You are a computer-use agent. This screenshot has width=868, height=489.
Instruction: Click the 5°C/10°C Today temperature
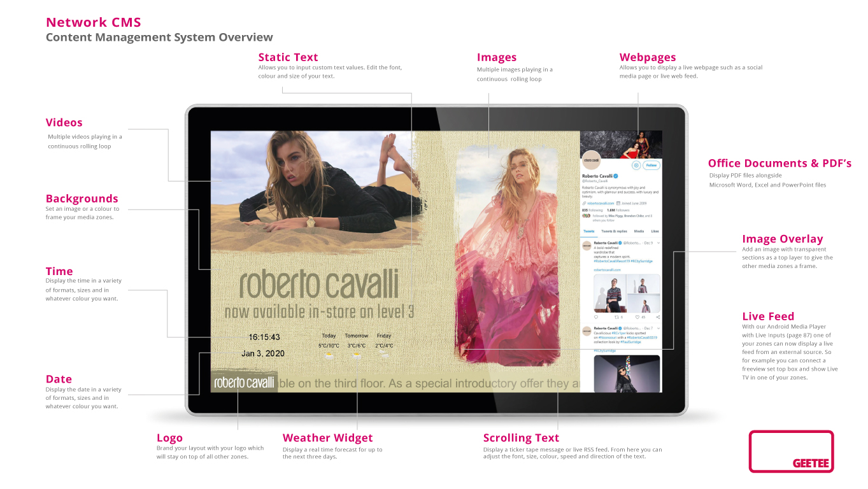(x=329, y=346)
